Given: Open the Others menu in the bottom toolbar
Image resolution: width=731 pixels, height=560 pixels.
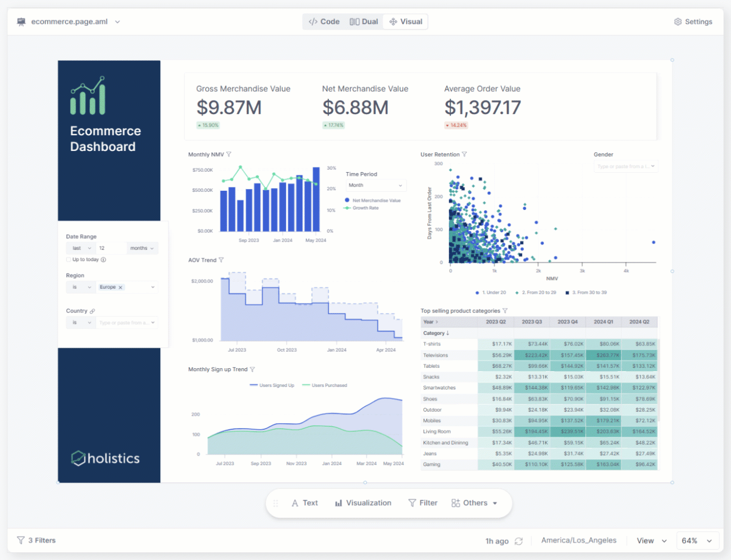Looking at the screenshot, I should [x=474, y=502].
